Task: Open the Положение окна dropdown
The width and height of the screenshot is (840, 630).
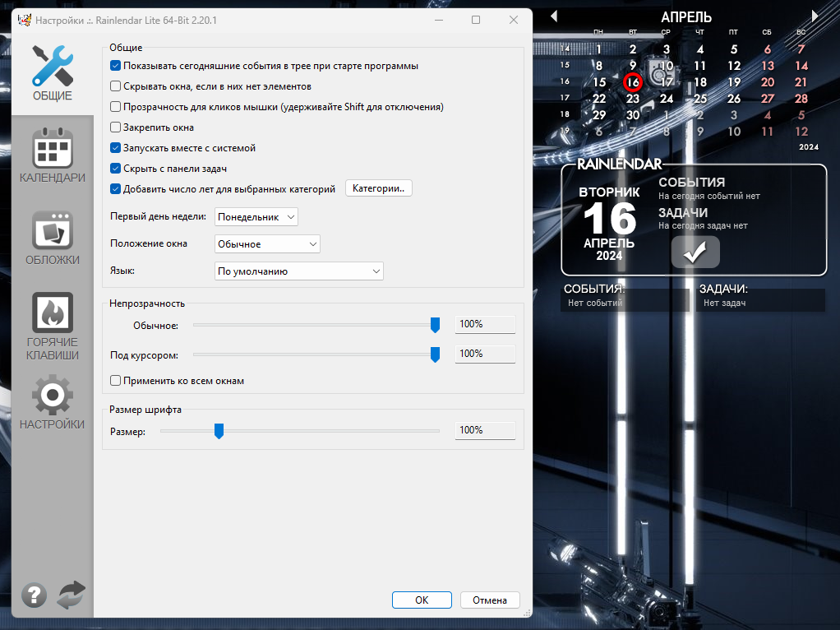Action: tap(267, 244)
